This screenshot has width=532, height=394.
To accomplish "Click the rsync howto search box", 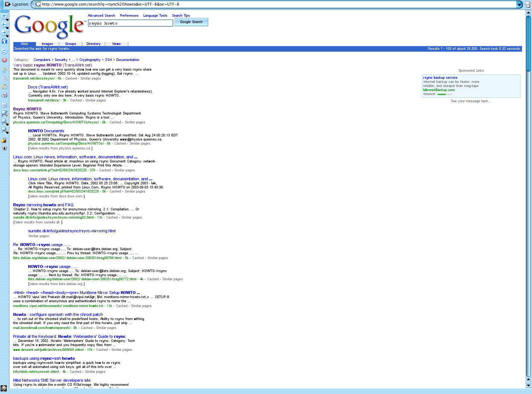I will (x=131, y=23).
